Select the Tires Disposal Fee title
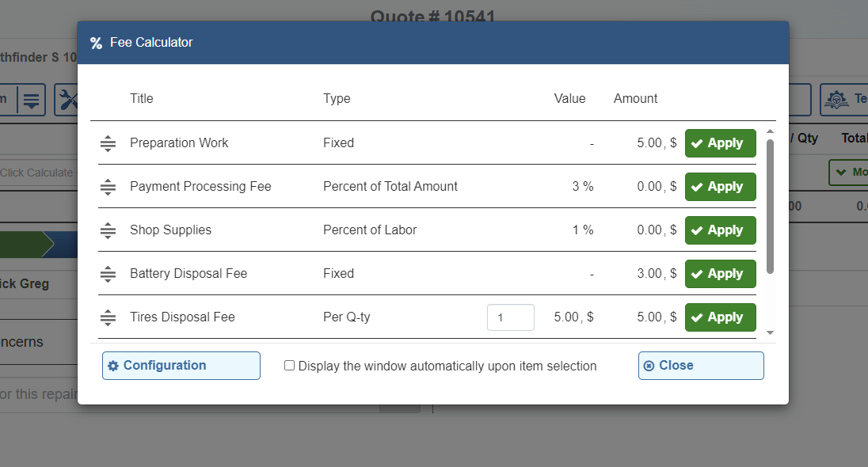The width and height of the screenshot is (868, 467). click(x=182, y=317)
